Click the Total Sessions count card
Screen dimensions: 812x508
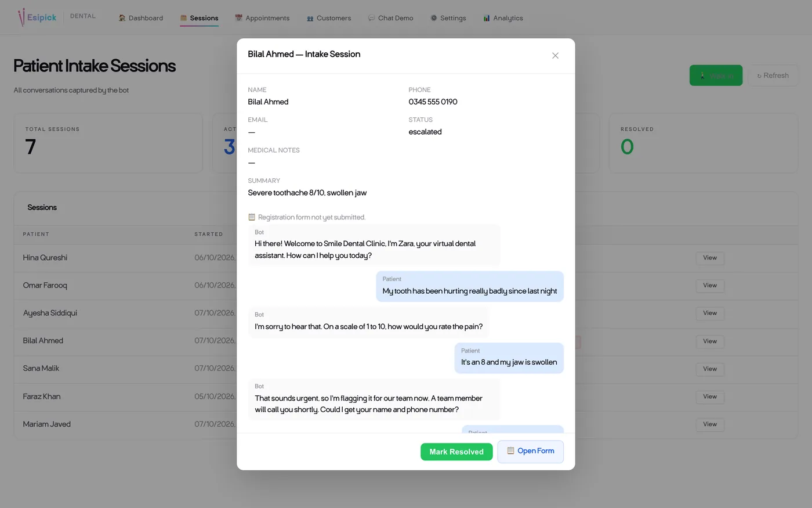(108, 143)
